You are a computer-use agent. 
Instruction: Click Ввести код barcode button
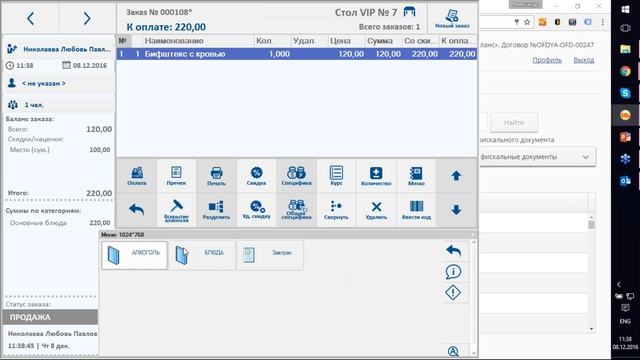tap(416, 210)
